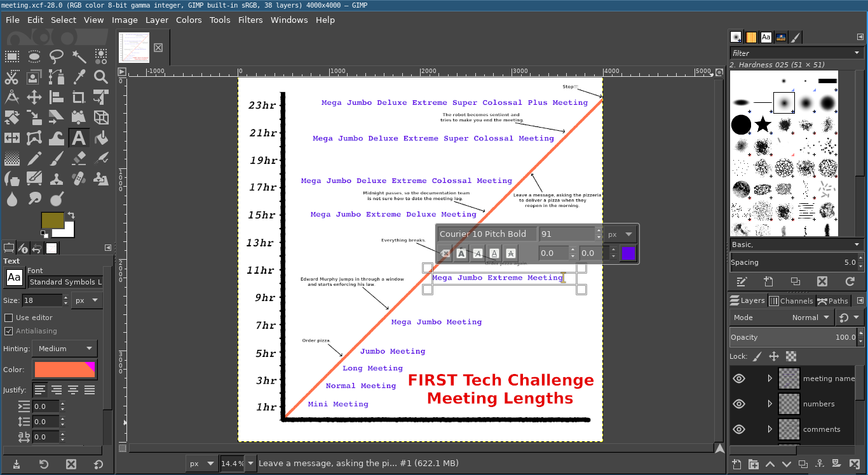Select the Flip tool
868x475 pixels.
[12, 138]
